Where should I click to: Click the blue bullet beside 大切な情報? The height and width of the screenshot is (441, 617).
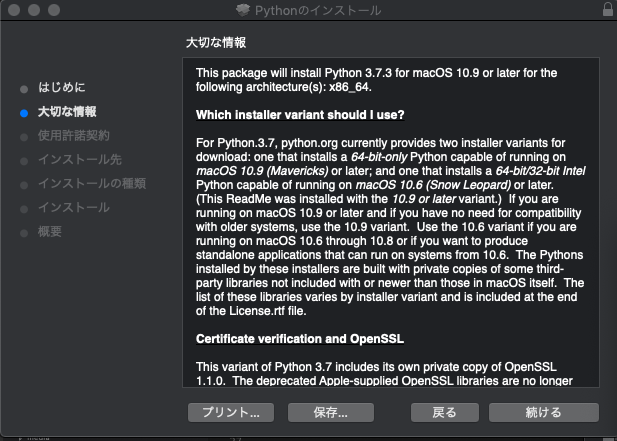[23, 112]
